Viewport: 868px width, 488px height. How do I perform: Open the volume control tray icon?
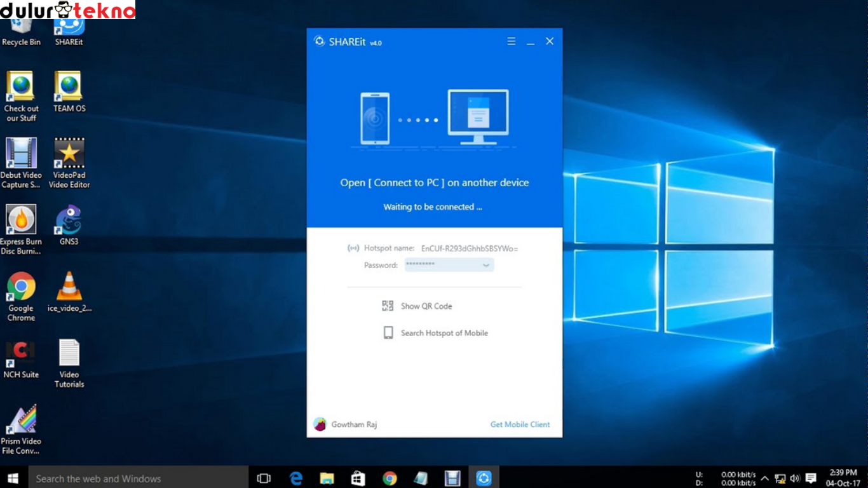[x=795, y=478]
